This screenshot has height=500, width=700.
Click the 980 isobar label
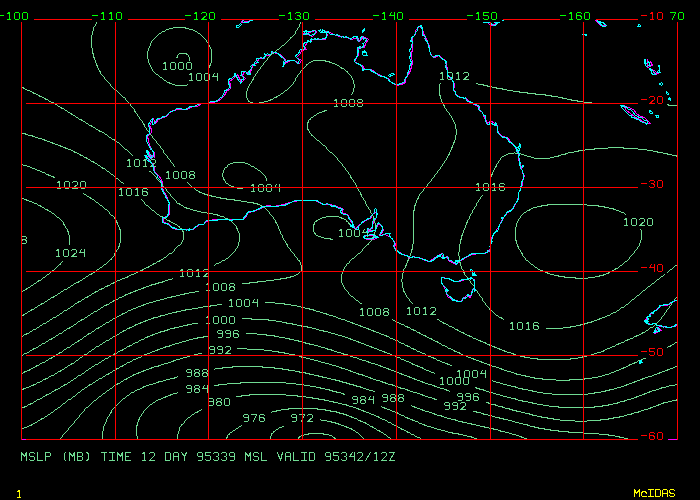click(x=218, y=402)
